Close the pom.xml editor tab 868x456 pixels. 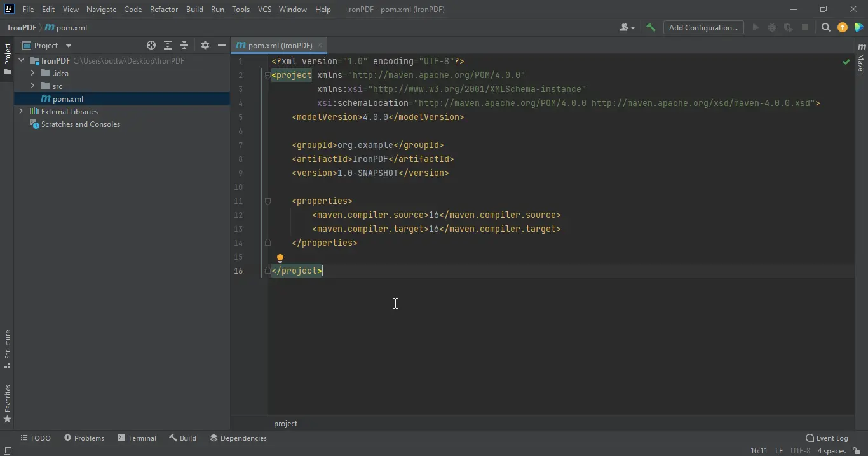tap(320, 46)
